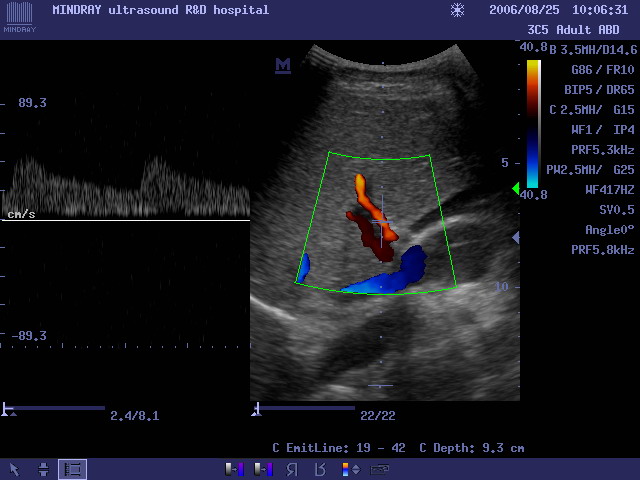Image resolution: width=640 pixels, height=480 pixels.
Task: Click the color Doppler velocity scale bar
Action: pyautogui.click(x=533, y=124)
